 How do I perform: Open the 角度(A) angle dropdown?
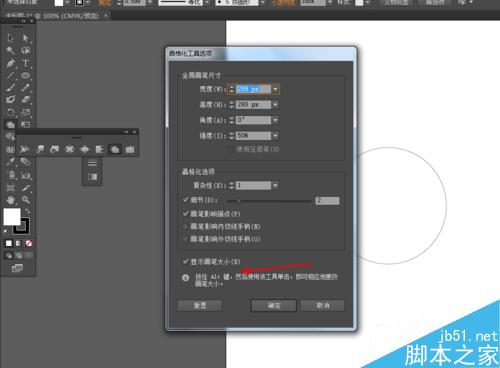[275, 120]
